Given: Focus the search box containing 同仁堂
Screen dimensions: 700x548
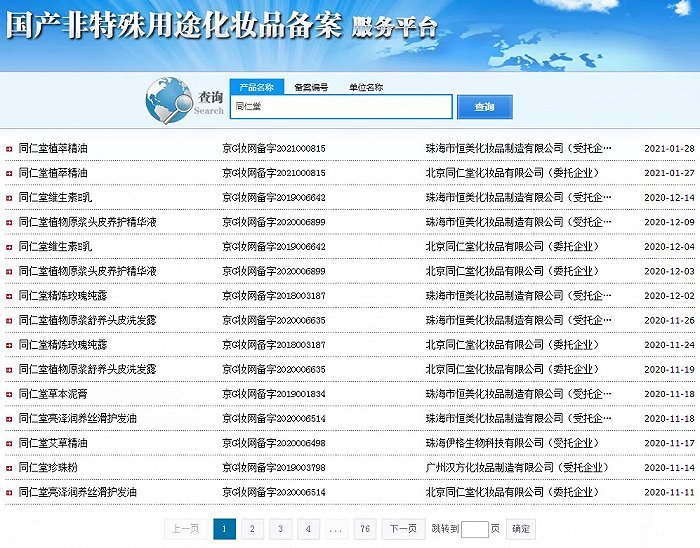Looking at the screenshot, I should 341,107.
